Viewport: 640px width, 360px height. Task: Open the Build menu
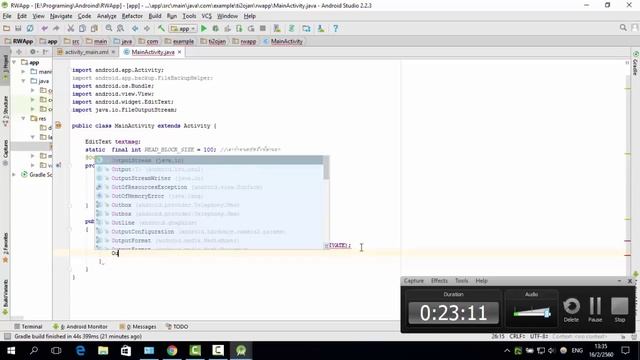[x=155, y=16]
